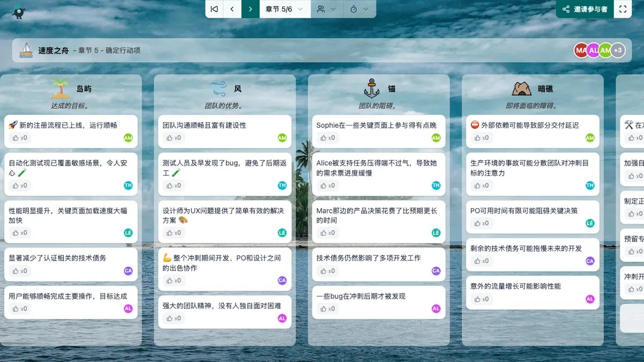
Task: Click the red MA participant avatar
Action: pos(581,50)
